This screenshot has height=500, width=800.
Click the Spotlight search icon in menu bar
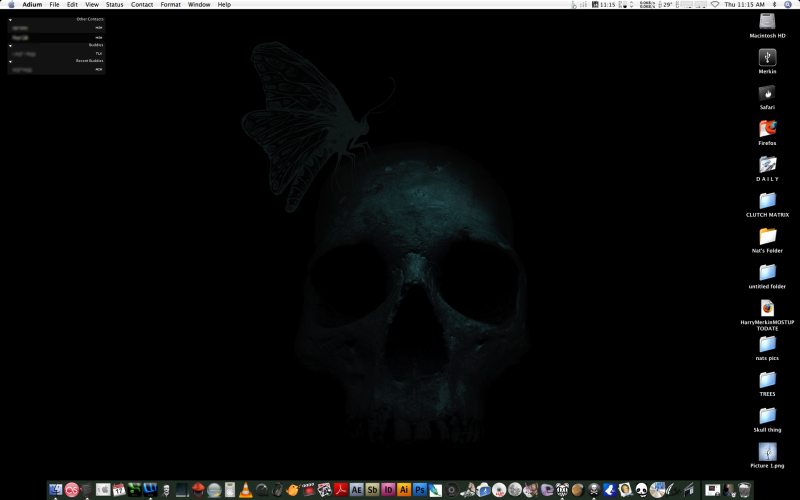[x=788, y=4]
